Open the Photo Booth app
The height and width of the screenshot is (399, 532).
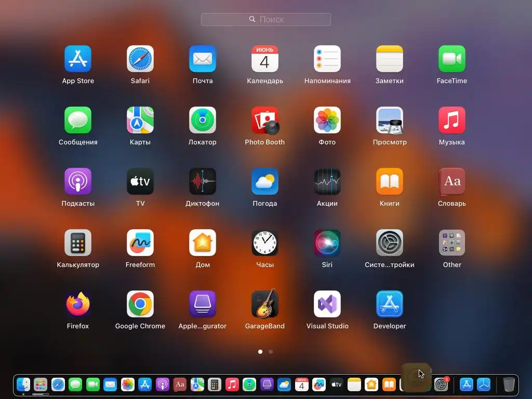(265, 120)
